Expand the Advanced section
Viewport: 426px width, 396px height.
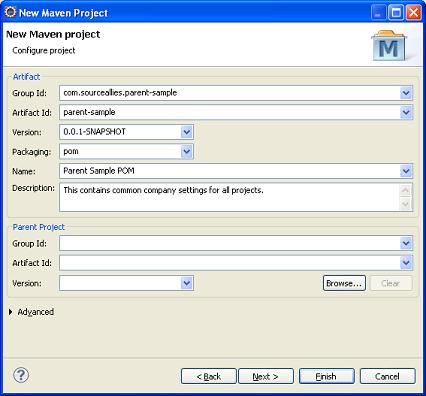(x=11, y=312)
